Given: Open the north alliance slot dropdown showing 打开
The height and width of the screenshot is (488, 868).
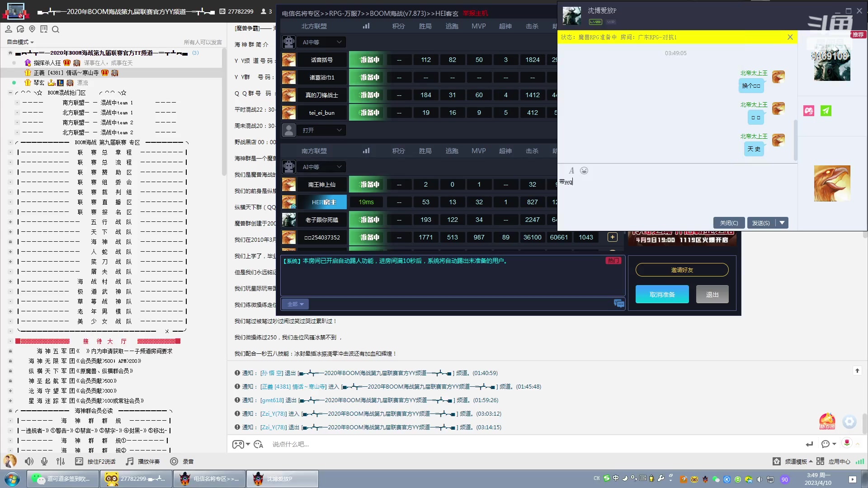Looking at the screenshot, I should click(321, 130).
